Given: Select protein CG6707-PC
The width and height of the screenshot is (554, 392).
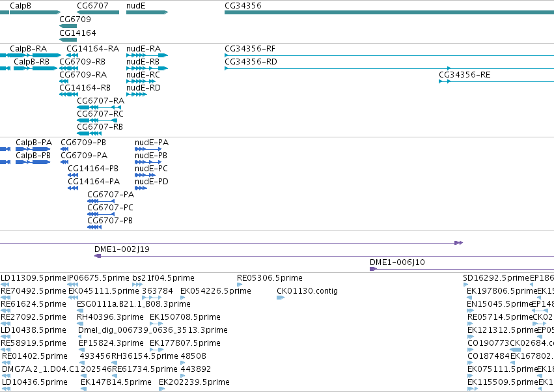Looking at the screenshot, I should pos(101,214).
